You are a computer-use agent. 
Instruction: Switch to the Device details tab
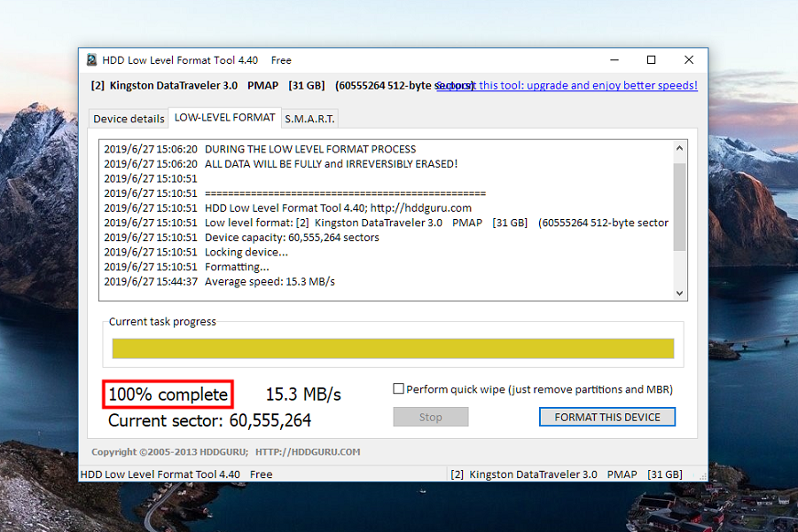point(128,118)
